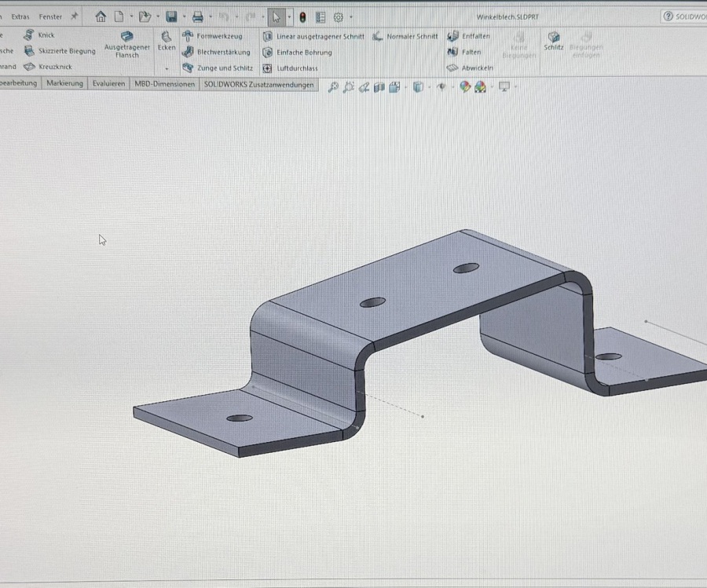Select Zunge und Schlitz tool
This screenshot has width=707, height=588.
[218, 68]
